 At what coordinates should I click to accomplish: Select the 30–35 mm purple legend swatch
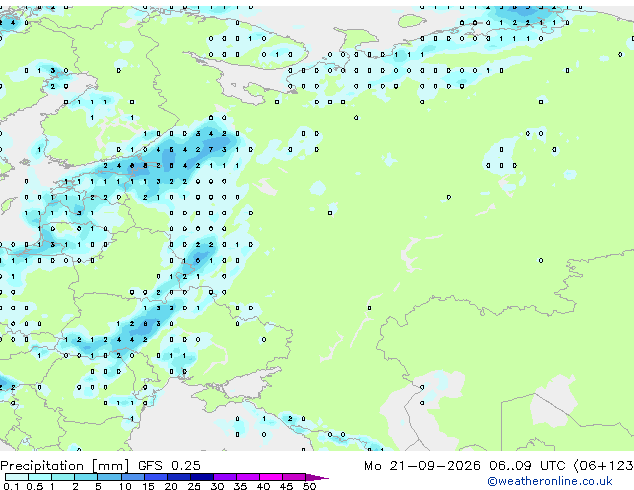click(225, 477)
